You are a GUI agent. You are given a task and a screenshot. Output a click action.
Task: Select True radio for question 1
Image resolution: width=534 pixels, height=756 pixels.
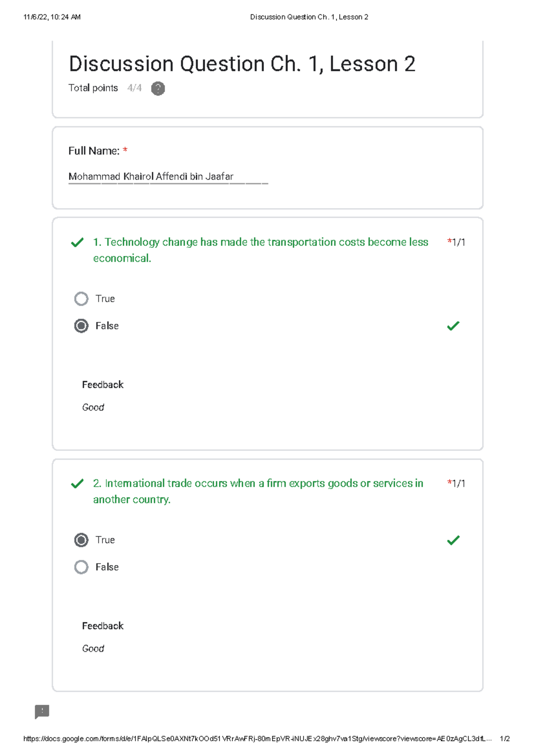(81, 299)
